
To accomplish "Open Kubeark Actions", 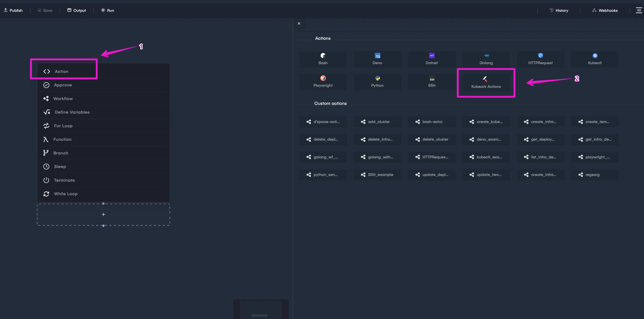I will click(486, 83).
